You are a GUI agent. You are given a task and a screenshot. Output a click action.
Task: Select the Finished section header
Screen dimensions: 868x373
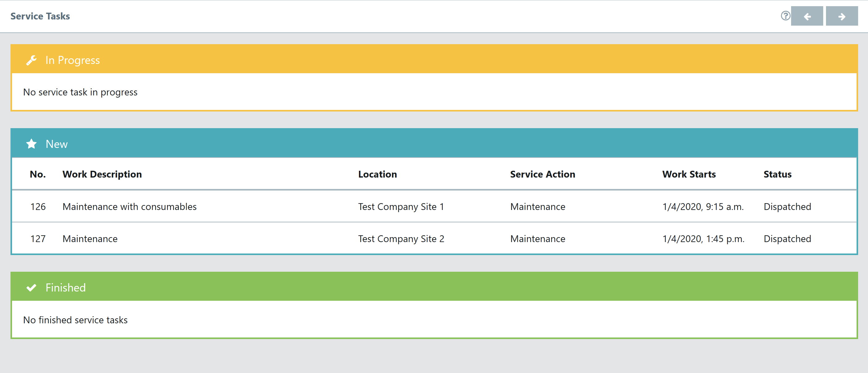coord(66,287)
